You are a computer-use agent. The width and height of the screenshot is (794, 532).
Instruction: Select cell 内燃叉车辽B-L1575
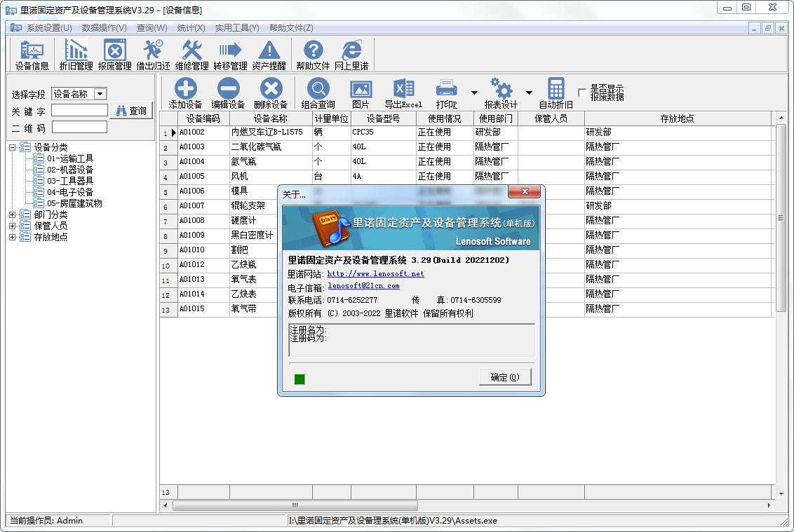coord(271,132)
